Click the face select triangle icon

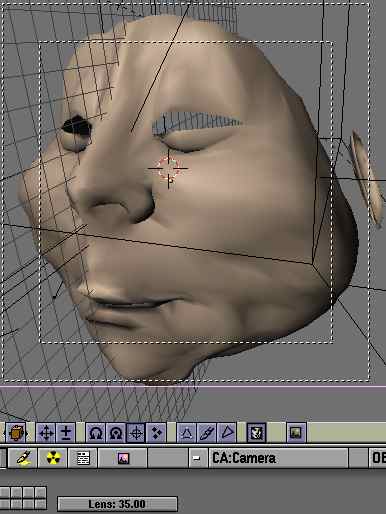[x=227, y=433]
